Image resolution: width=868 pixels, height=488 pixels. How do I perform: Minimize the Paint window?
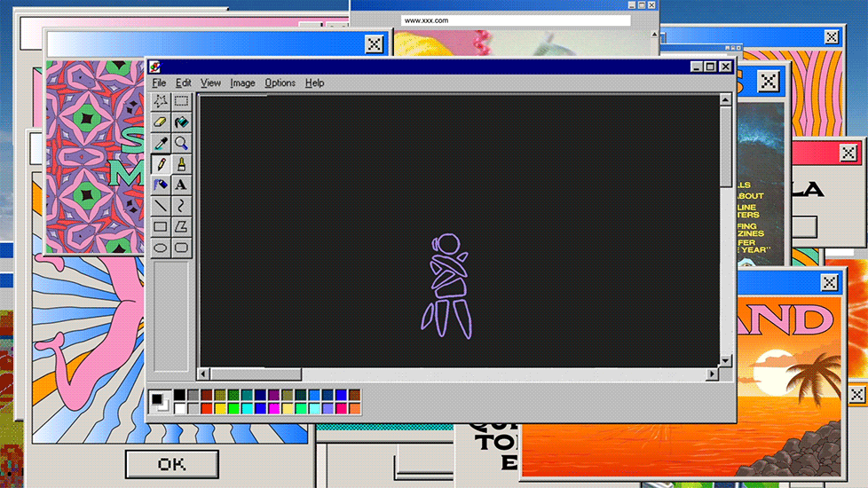click(x=697, y=67)
